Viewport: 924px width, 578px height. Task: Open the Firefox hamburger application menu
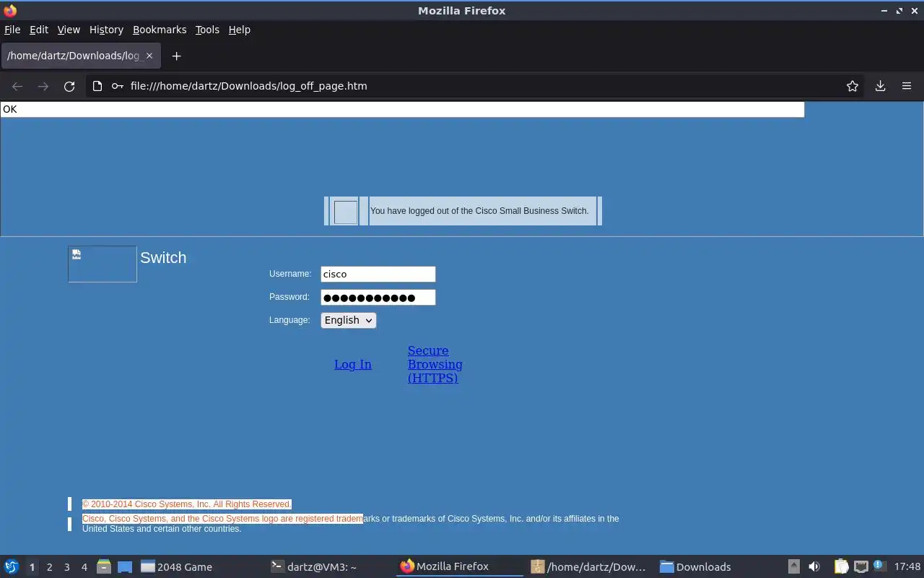(x=907, y=86)
